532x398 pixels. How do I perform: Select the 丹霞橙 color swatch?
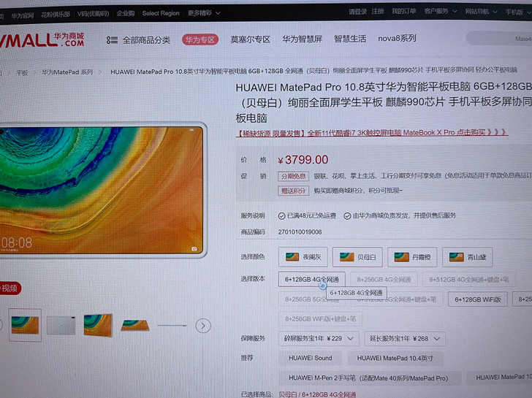click(x=413, y=257)
